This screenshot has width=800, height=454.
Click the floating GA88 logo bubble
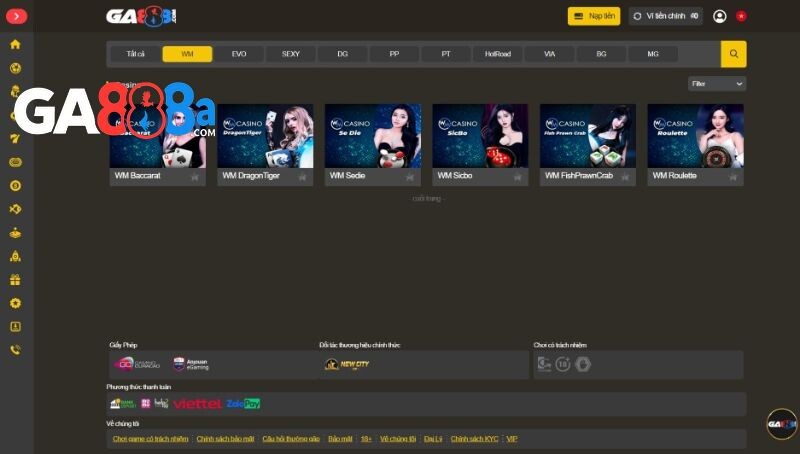[781, 424]
